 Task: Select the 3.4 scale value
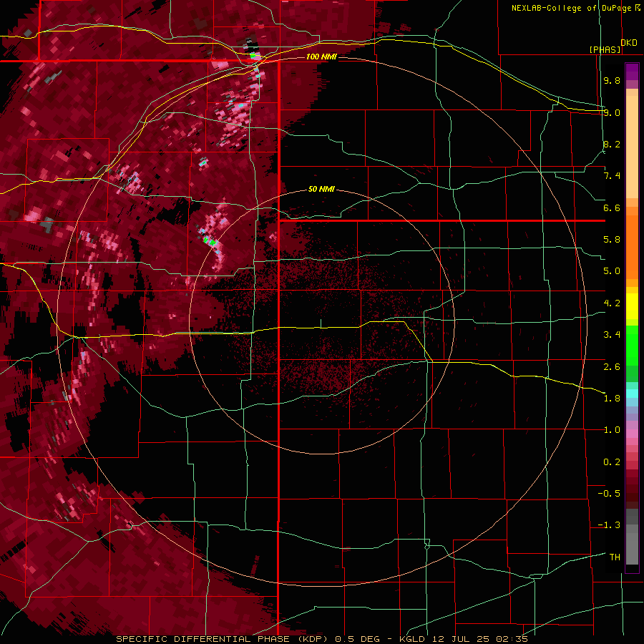(612, 335)
